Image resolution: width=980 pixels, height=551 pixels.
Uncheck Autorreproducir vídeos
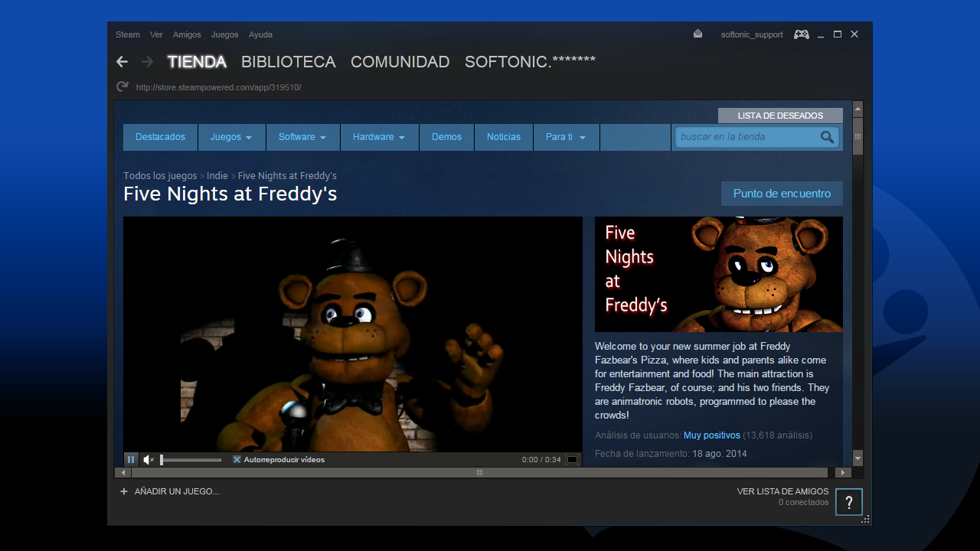click(x=237, y=460)
